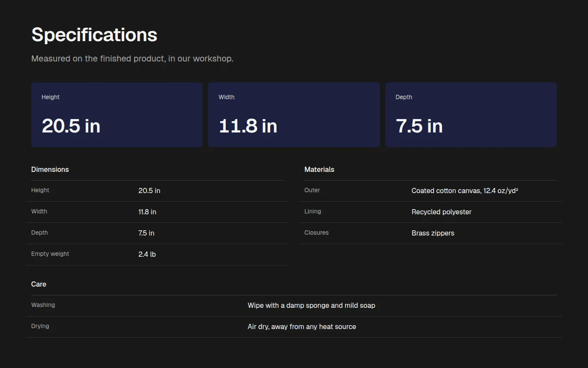588x368 pixels.
Task: Click the Lining row label
Action: pyautogui.click(x=313, y=211)
